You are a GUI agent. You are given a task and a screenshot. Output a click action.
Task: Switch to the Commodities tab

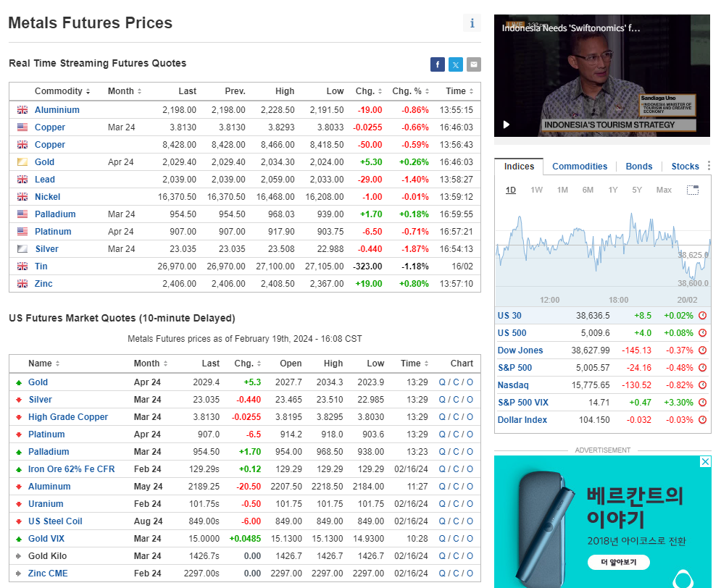(x=580, y=167)
